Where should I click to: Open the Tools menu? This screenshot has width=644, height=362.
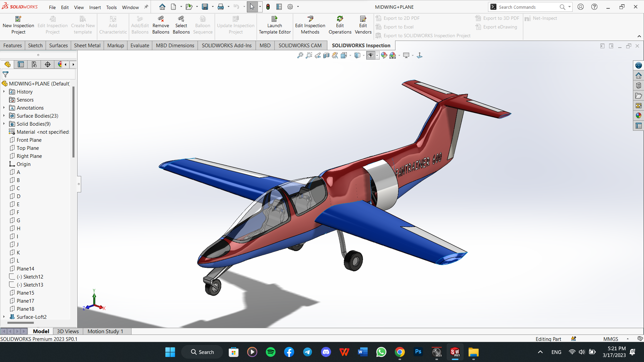point(111,7)
